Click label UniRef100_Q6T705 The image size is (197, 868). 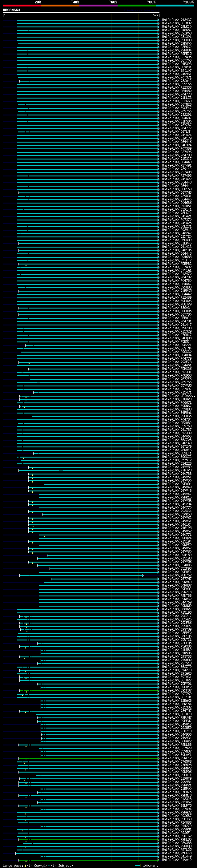(x=177, y=61)
